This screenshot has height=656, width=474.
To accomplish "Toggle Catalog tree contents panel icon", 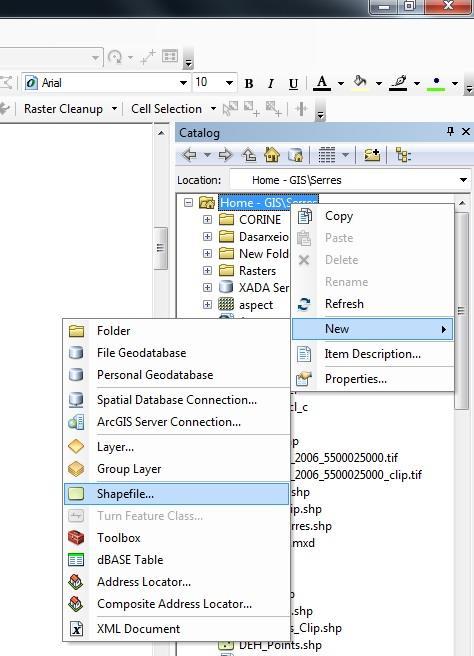I will click(403, 155).
